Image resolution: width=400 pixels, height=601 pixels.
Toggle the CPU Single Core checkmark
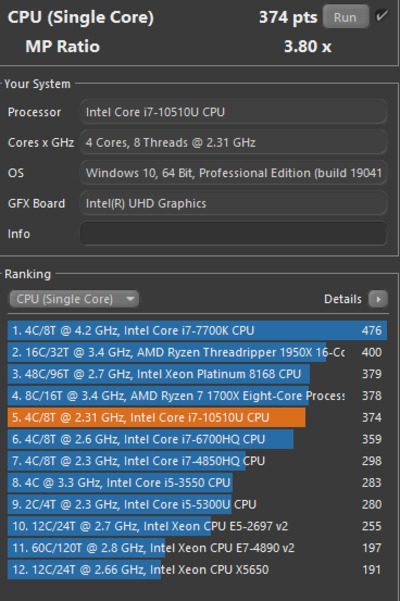(381, 16)
